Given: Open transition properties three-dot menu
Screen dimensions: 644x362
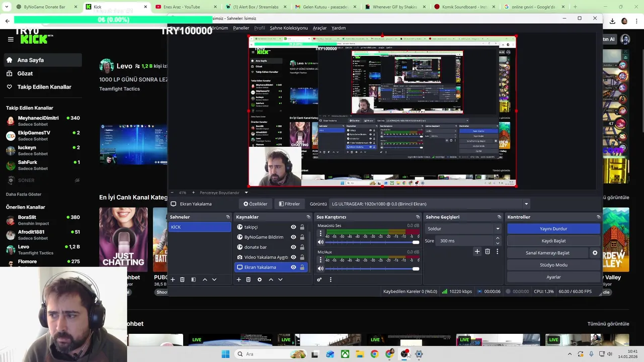Looking at the screenshot, I should [x=497, y=251].
